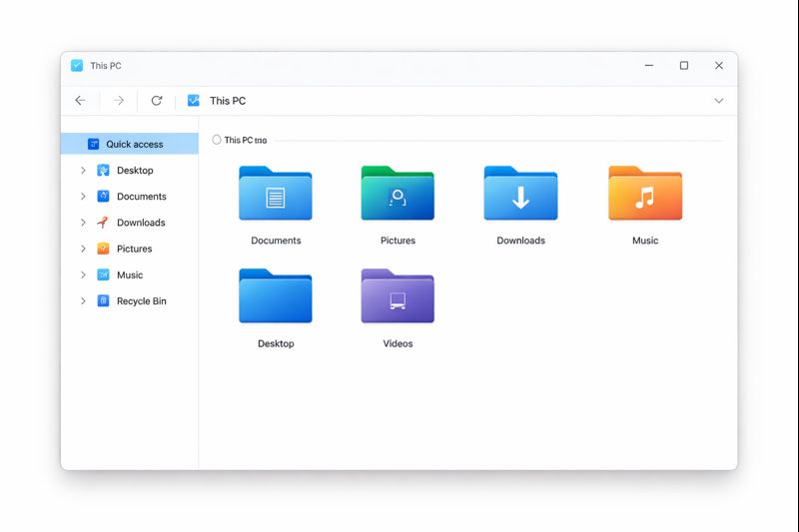Select Pictures label in the sidebar

coord(135,249)
